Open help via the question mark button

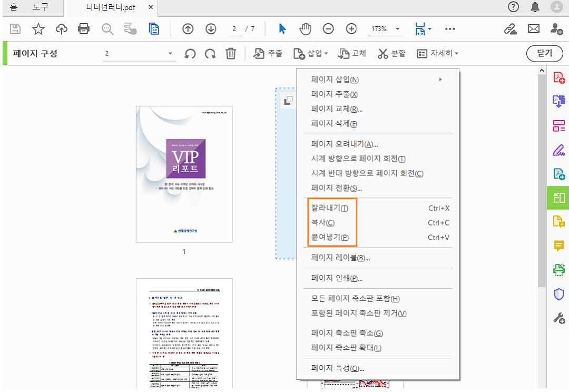pyautogui.click(x=513, y=7)
